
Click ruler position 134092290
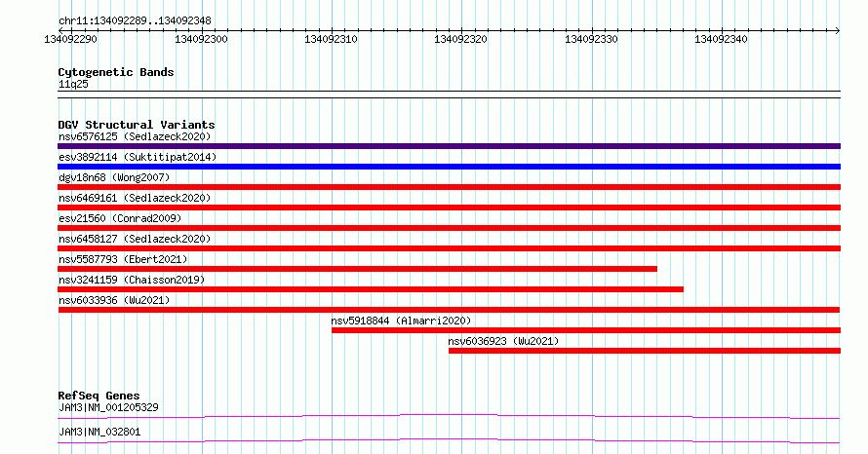(70, 39)
